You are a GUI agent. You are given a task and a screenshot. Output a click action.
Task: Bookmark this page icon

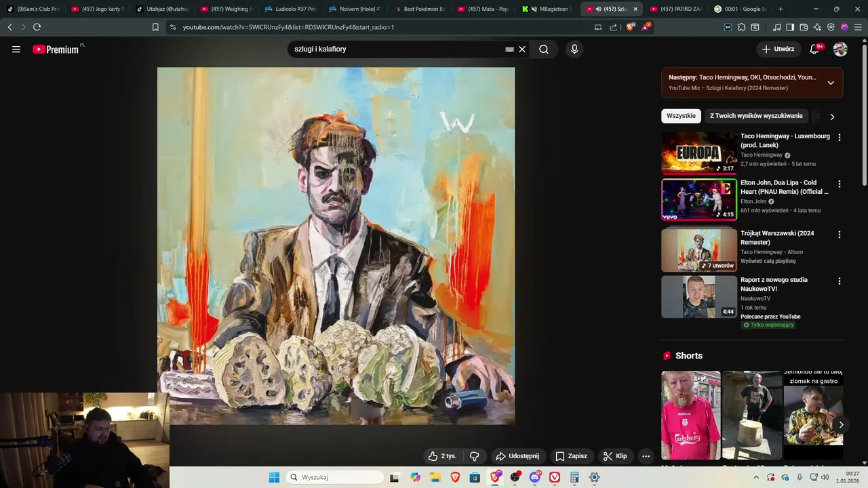tap(155, 27)
